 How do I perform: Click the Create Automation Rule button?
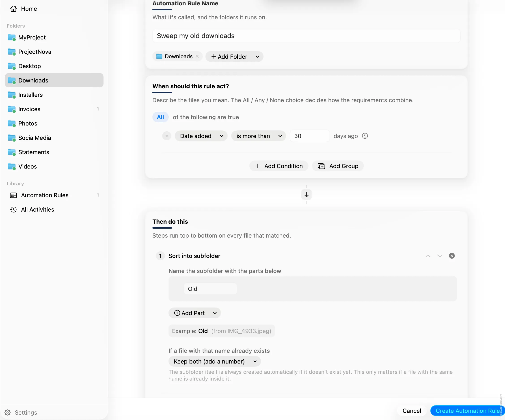[x=468, y=411]
